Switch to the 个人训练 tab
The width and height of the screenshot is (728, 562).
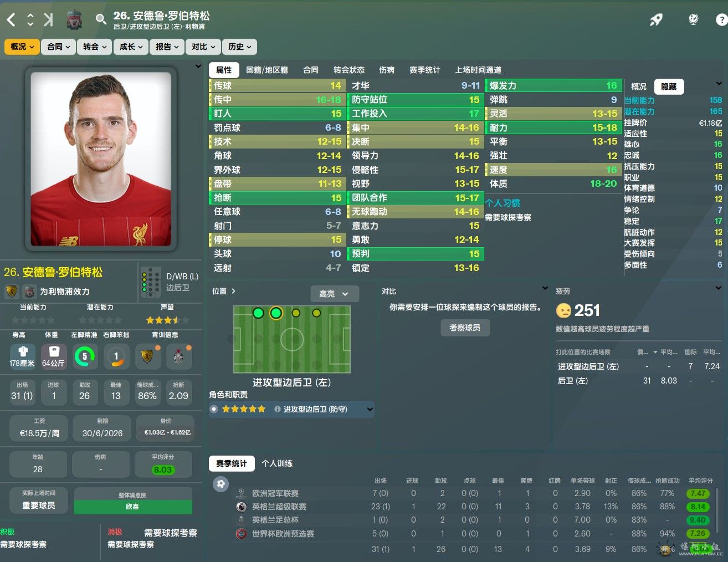[x=277, y=463]
